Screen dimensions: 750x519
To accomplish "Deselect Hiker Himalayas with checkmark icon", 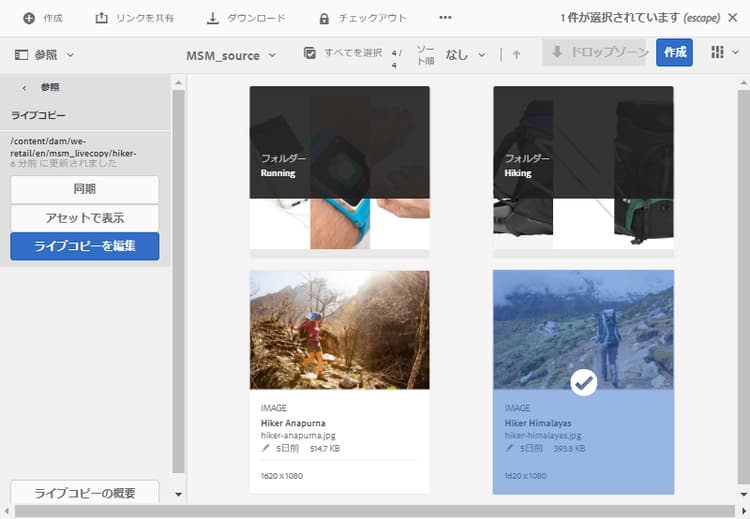I will [584, 383].
